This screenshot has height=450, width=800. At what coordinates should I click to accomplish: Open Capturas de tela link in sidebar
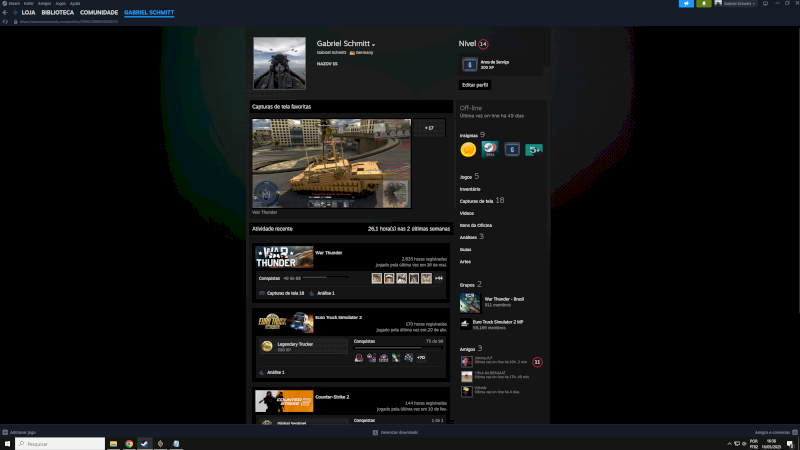click(x=476, y=200)
